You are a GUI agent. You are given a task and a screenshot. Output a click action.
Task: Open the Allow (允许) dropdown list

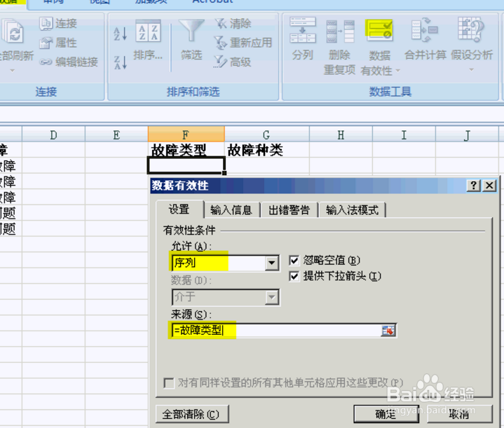click(271, 263)
